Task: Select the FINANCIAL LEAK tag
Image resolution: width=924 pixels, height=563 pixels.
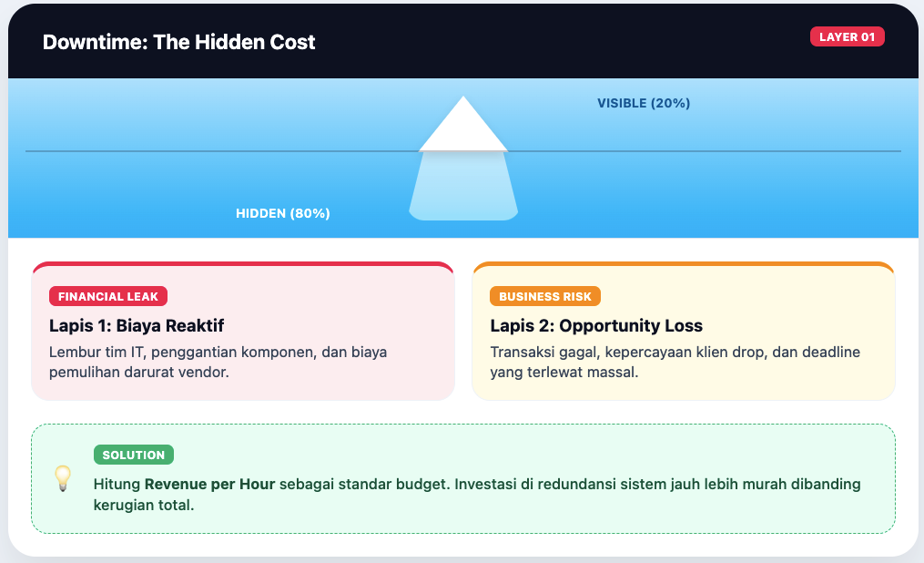Action: [x=108, y=296]
